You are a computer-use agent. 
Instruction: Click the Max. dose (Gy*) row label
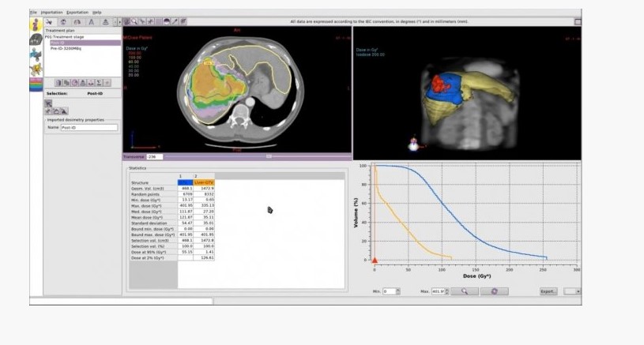[x=146, y=205]
